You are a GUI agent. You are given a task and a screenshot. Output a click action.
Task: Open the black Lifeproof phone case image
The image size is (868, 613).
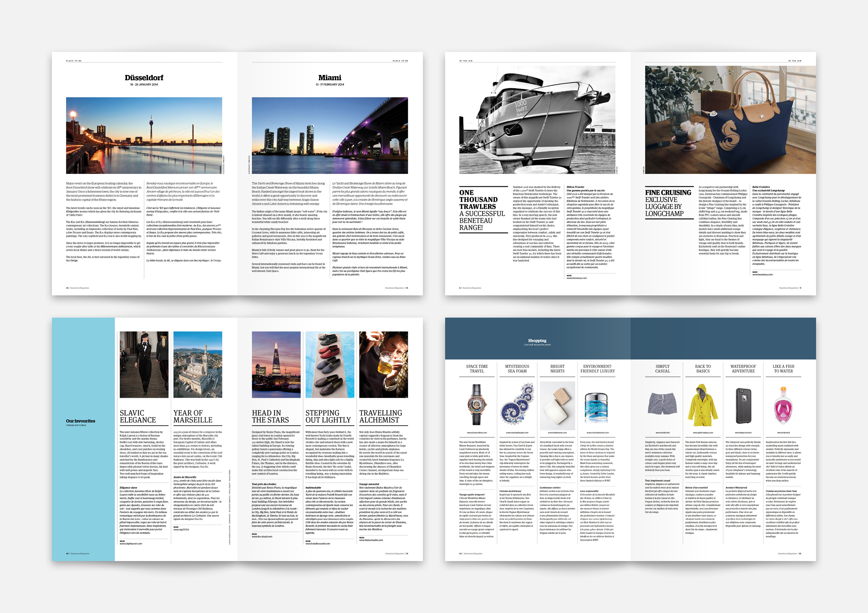[743, 406]
